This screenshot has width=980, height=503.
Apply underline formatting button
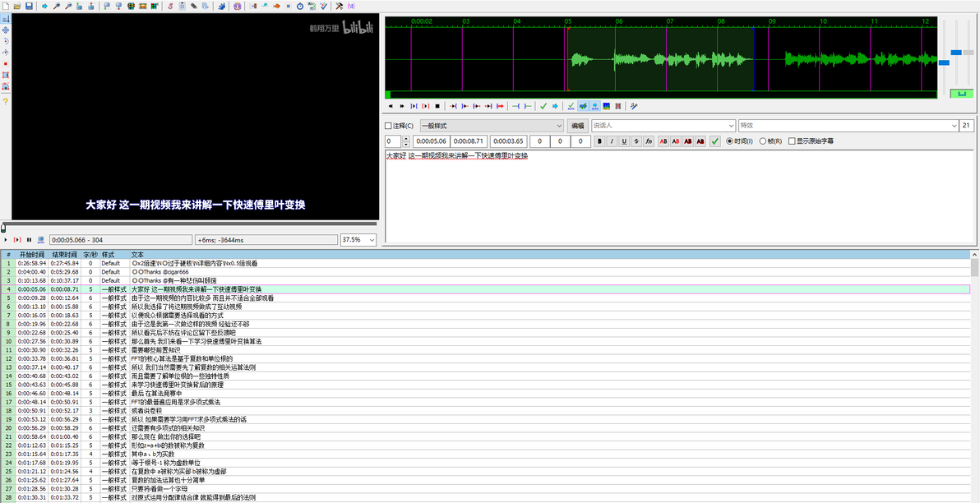[x=624, y=142]
